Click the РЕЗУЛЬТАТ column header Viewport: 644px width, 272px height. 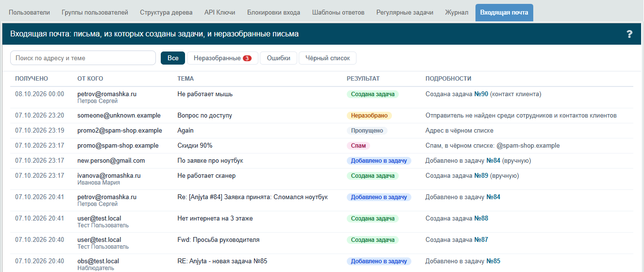(363, 79)
